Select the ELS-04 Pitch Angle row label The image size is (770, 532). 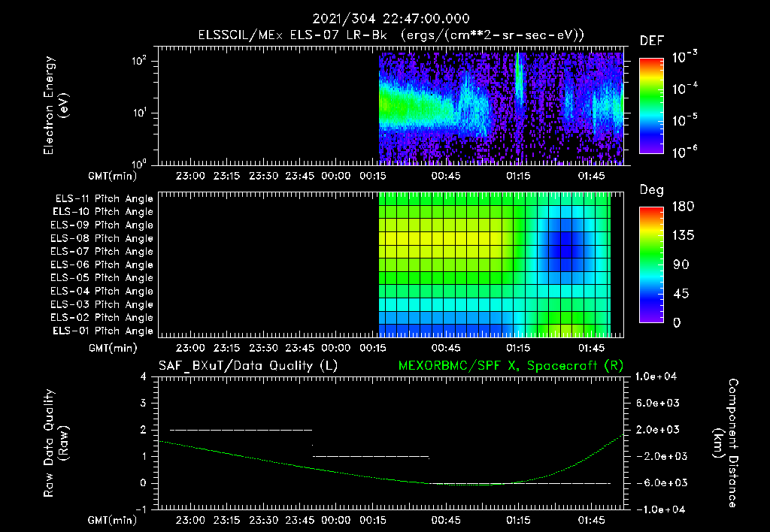(x=102, y=292)
